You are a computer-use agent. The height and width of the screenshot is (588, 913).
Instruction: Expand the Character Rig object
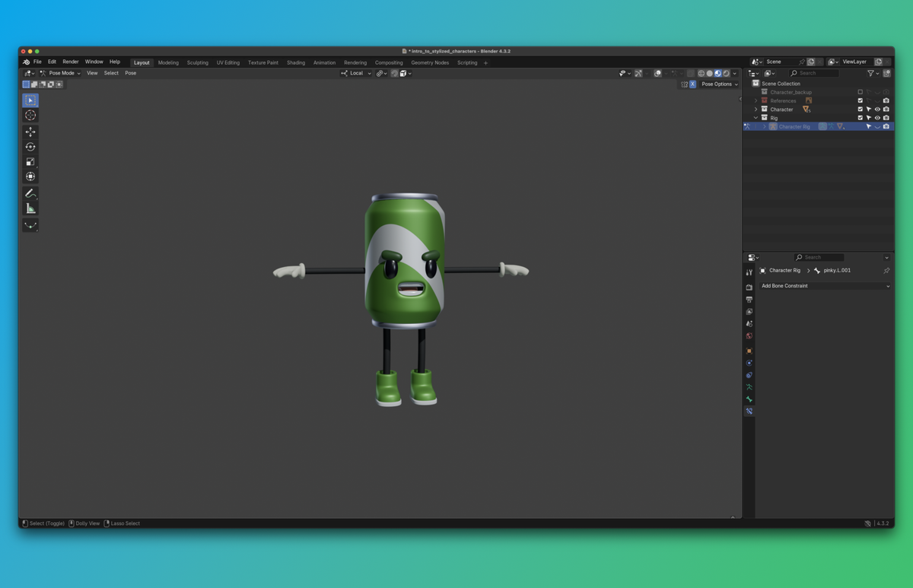point(765,126)
